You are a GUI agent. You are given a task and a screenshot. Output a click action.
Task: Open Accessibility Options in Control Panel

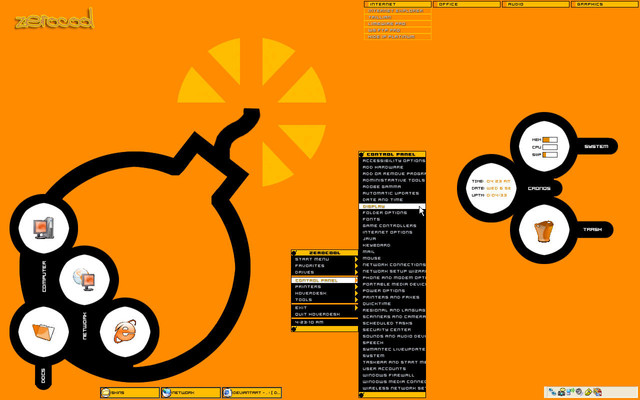(x=392, y=161)
